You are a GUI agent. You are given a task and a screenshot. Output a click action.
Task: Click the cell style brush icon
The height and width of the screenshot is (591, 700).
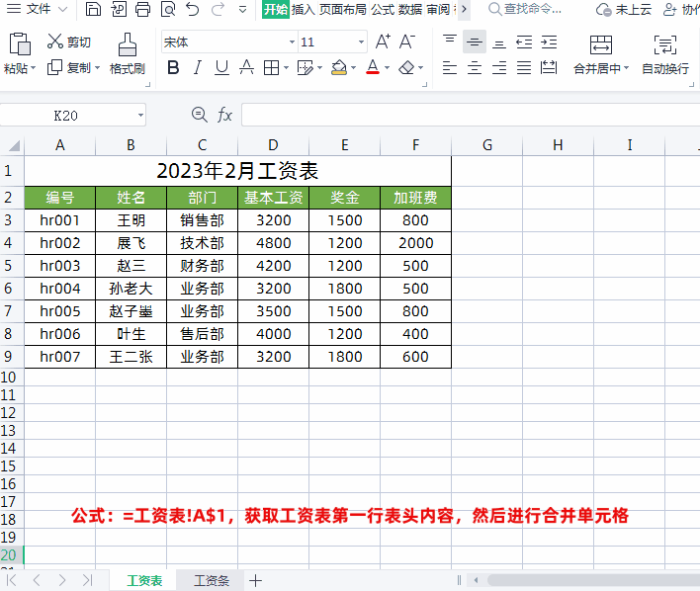pos(306,68)
